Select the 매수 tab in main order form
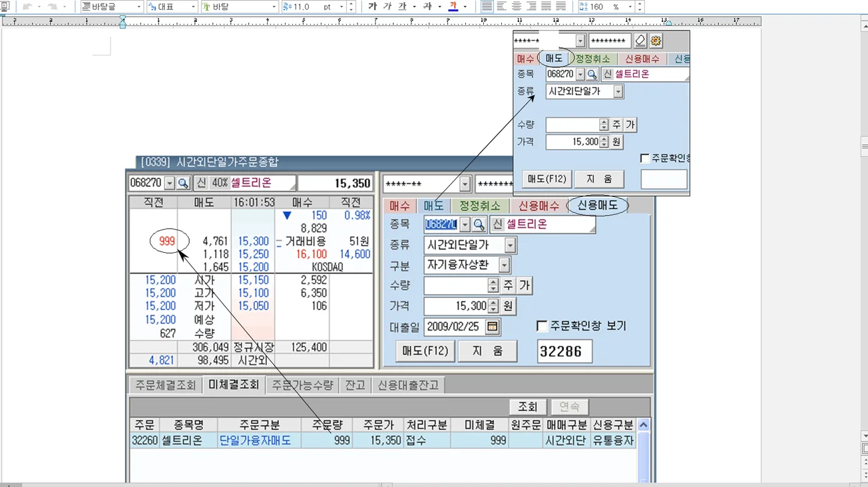Image resolution: width=868 pixels, height=487 pixels. click(x=400, y=206)
